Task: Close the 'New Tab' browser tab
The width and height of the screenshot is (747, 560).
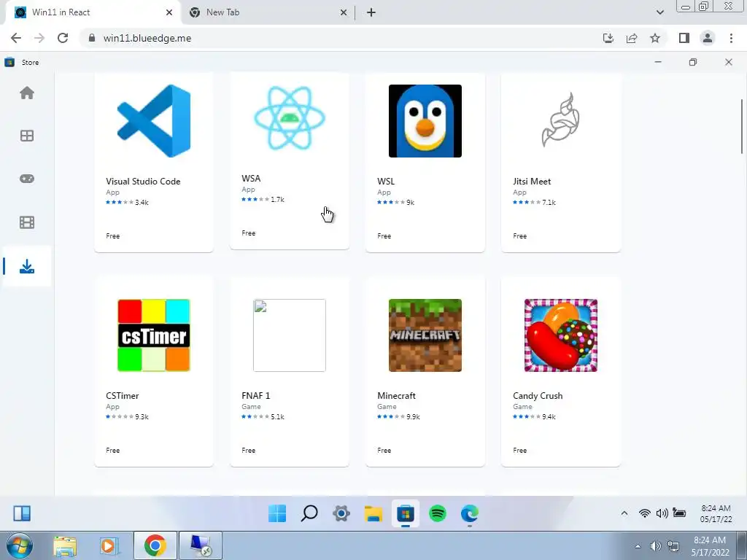Action: click(344, 13)
